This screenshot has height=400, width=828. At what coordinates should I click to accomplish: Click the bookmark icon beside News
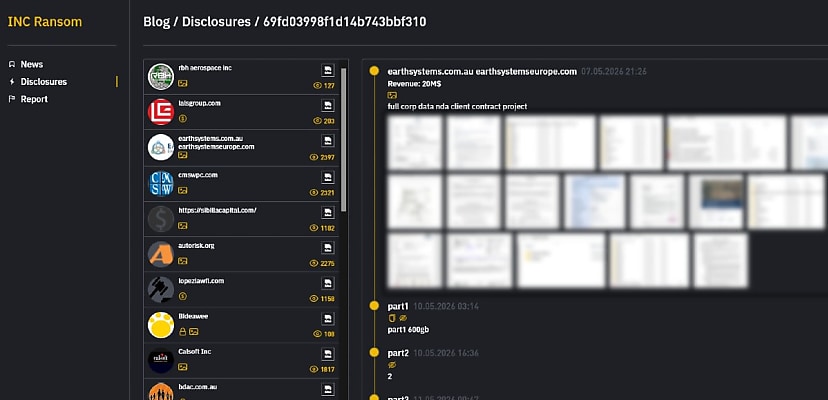click(12, 64)
